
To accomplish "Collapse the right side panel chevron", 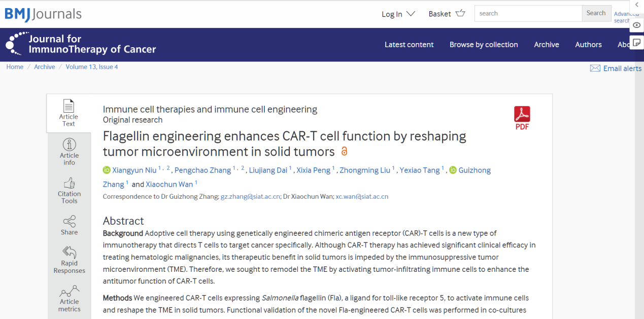I will coord(637,5).
